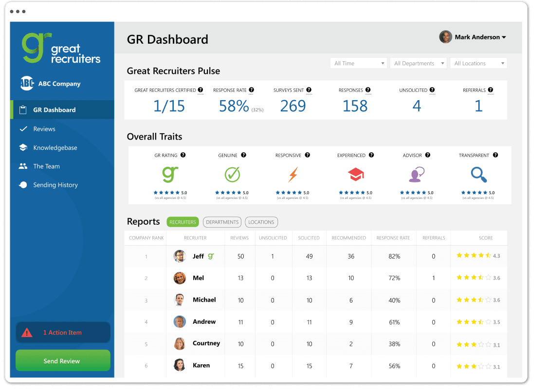Click Karen's profile photo
Image resolution: width=548 pixels, height=392 pixels.
pos(180,365)
